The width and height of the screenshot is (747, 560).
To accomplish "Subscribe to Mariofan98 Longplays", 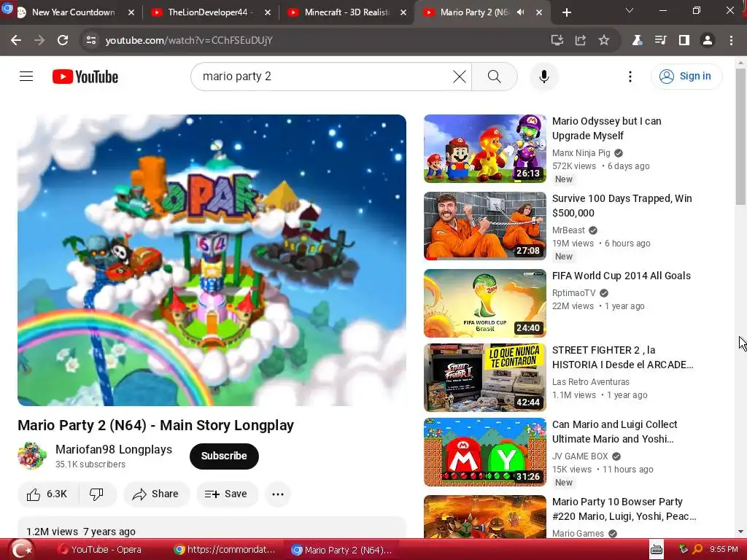I will tap(224, 456).
